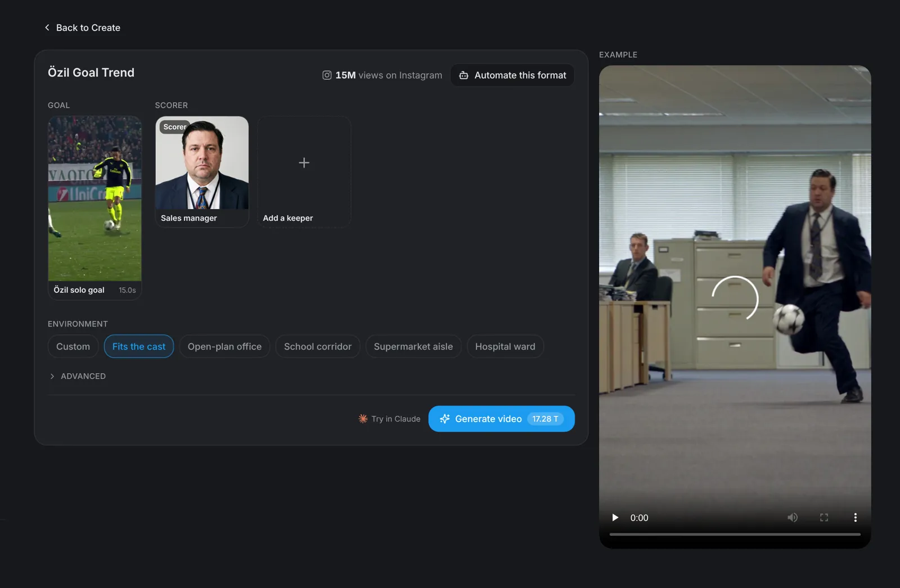Mute the example video volume
The image size is (900, 588).
coord(793,518)
